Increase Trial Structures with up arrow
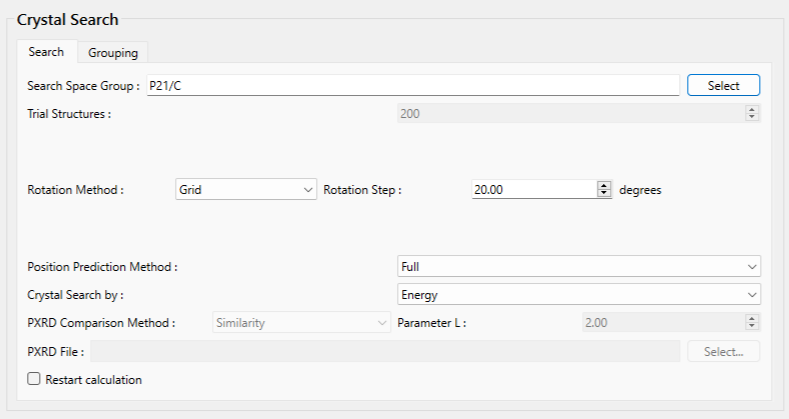Viewport: 789px width, 419px height. click(752, 109)
